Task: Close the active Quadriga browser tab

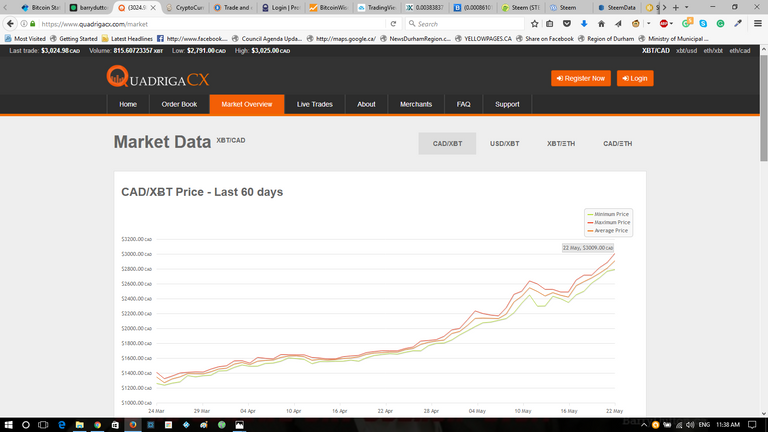Action: click(153, 7)
